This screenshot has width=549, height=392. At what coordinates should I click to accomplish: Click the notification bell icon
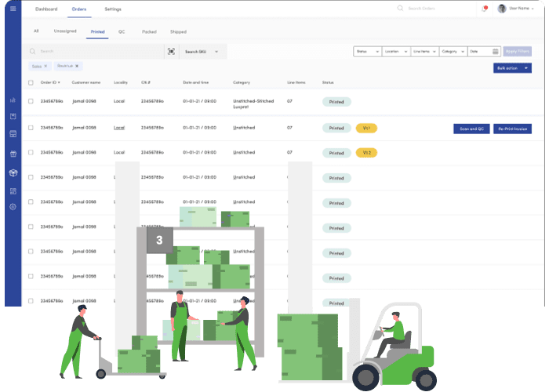pyautogui.click(x=484, y=9)
